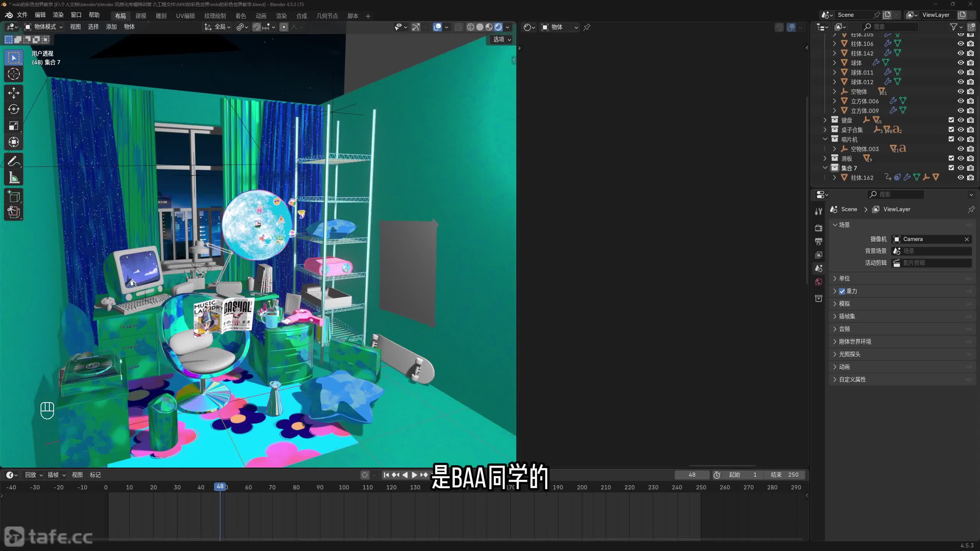
Task: Select the Rotate tool in the toolbar
Action: coord(14,109)
